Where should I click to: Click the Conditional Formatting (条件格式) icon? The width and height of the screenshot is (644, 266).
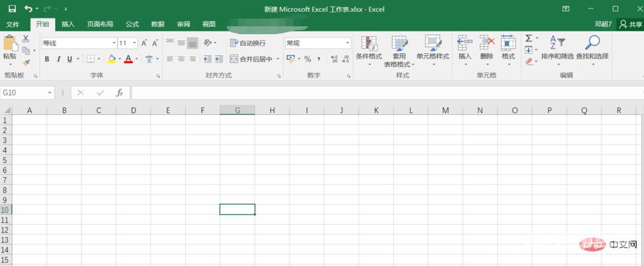coord(369,43)
